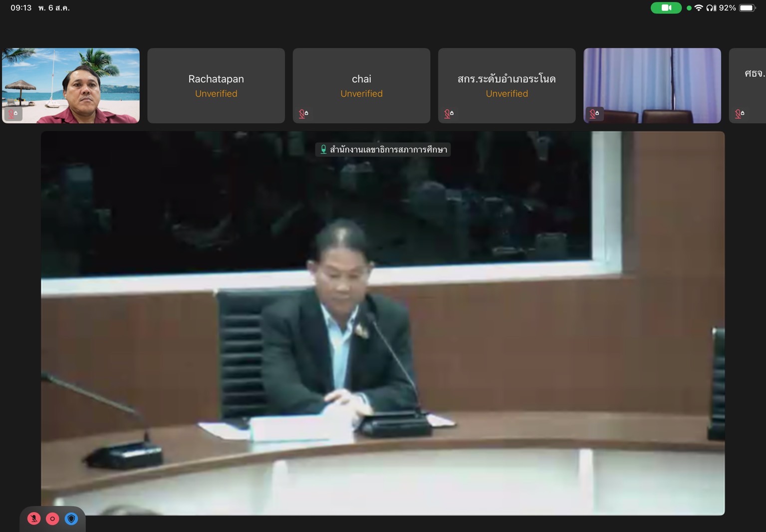Tap the green camera-in-use indicator in status bar
766x532 pixels.
pyautogui.click(x=666, y=8)
